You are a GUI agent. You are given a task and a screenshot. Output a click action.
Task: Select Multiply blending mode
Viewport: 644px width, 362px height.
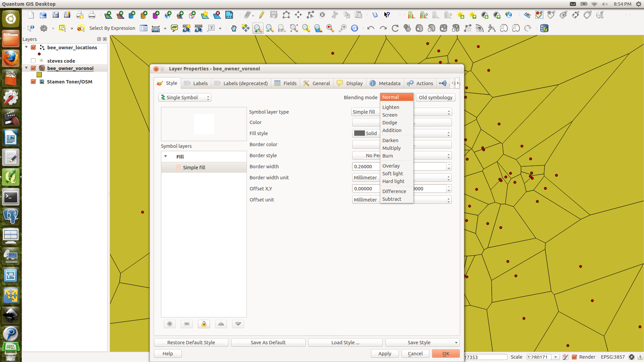click(x=391, y=148)
